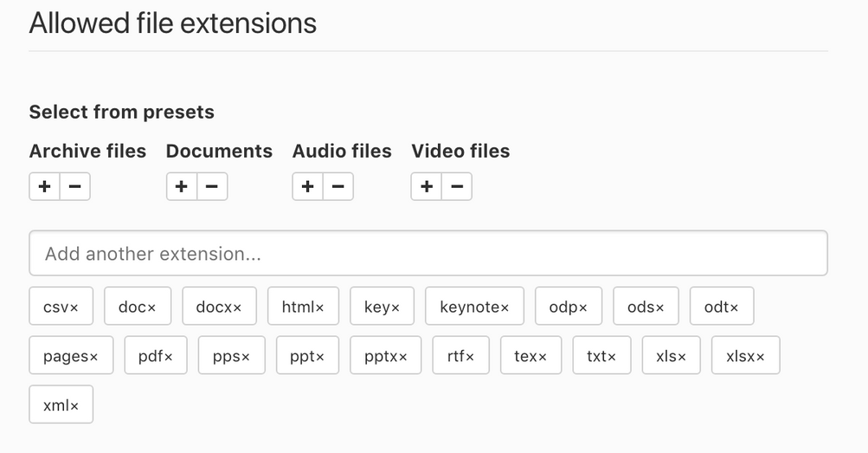Remove the Documents preset extensions

212,186
